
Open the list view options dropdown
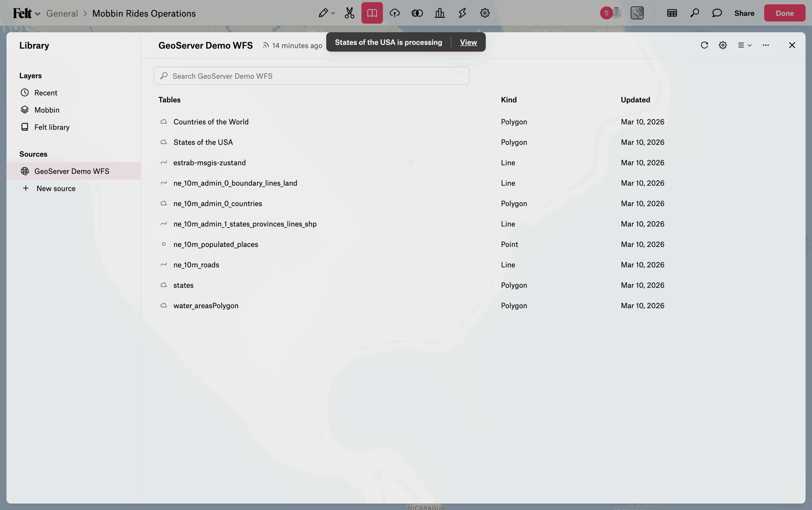pos(744,45)
